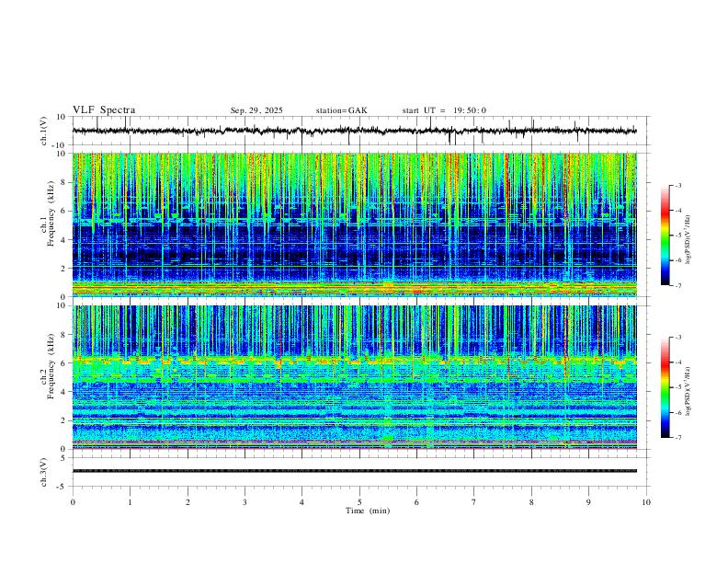Click the time axis tick label "1"

130,502
